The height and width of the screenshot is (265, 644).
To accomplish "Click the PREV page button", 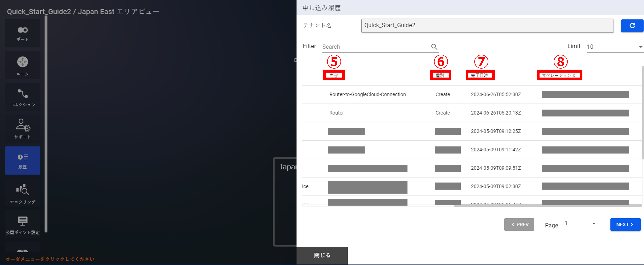I will point(519,225).
